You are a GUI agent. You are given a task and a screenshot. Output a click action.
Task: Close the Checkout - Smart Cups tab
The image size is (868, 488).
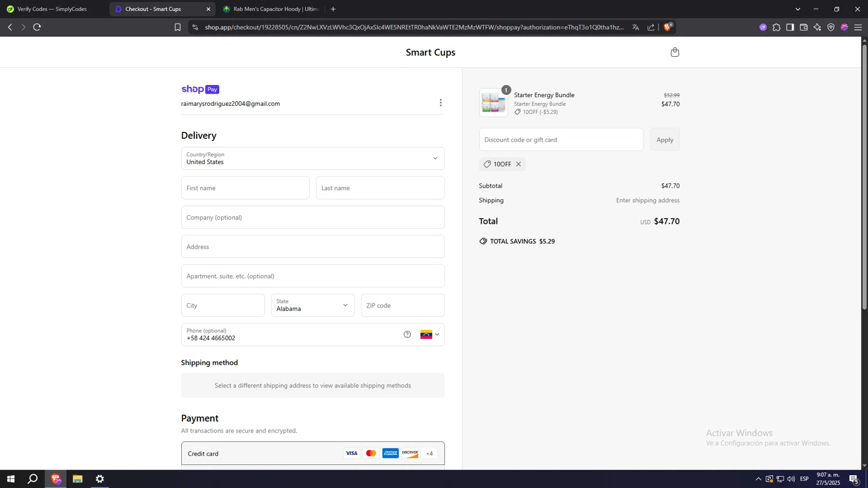tap(208, 9)
